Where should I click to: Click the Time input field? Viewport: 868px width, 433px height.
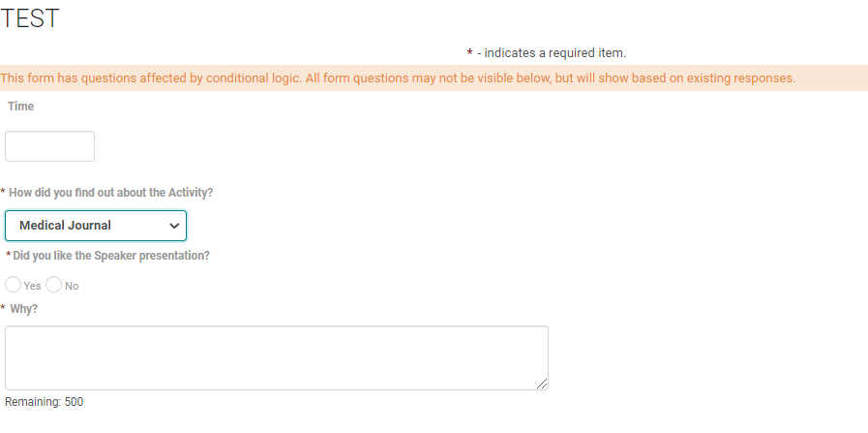click(x=49, y=146)
